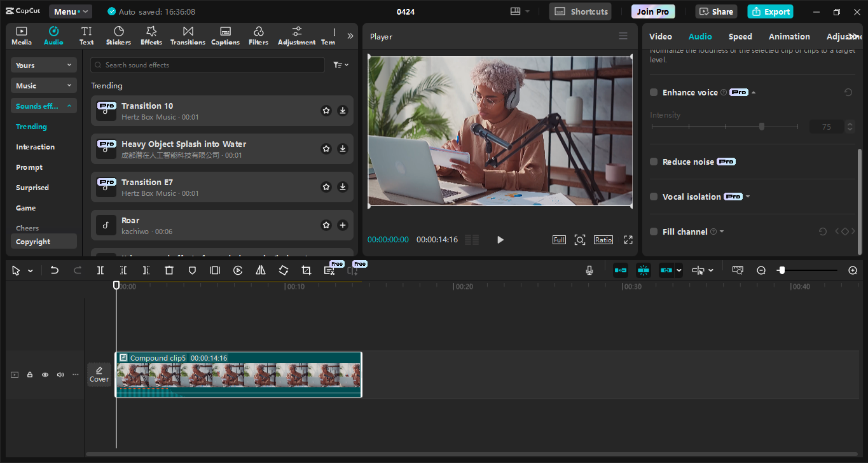Click the Record voiceover microphone icon
Image resolution: width=868 pixels, height=463 pixels.
(589, 270)
